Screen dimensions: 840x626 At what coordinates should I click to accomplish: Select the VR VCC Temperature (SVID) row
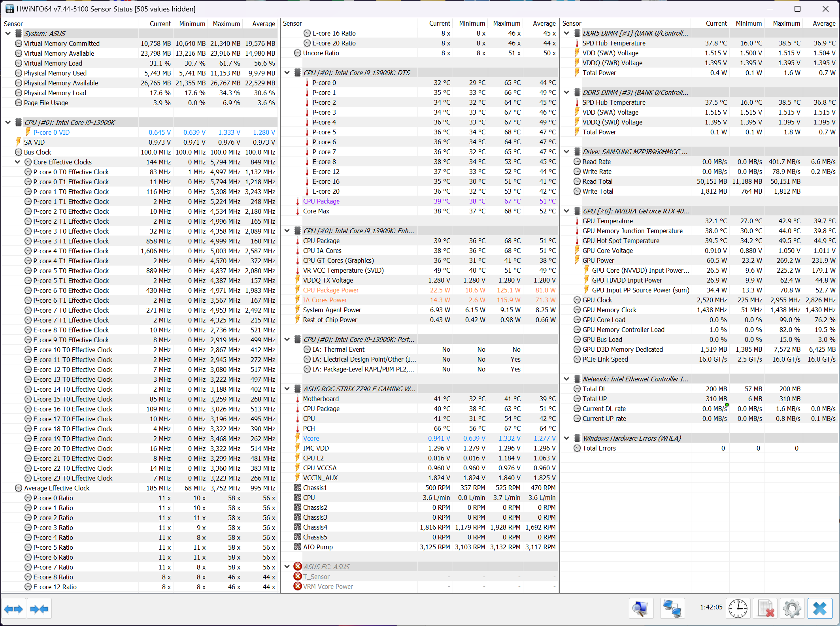(419, 270)
